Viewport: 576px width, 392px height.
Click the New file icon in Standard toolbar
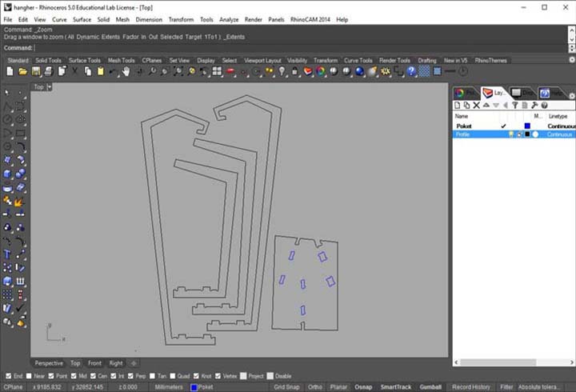click(10, 71)
